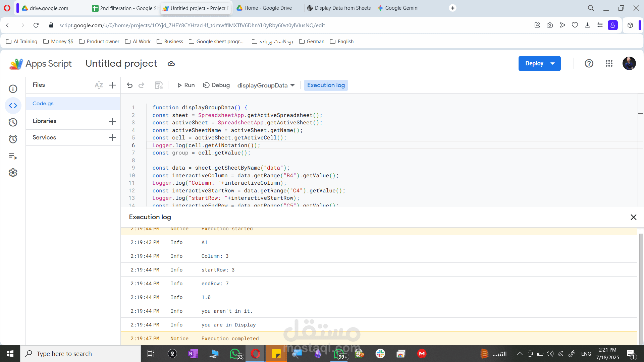Open the Google account avatar
644x362 pixels.
tap(629, 63)
